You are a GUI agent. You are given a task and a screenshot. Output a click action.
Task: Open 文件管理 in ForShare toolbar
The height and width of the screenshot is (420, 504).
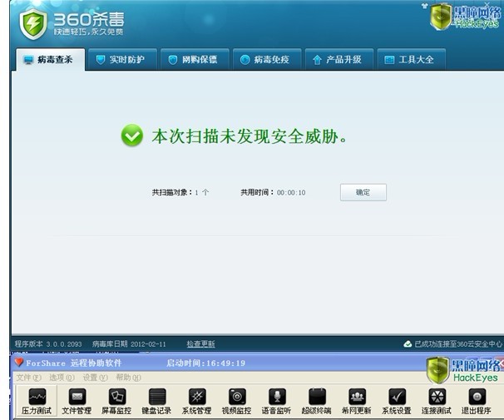[77, 401]
